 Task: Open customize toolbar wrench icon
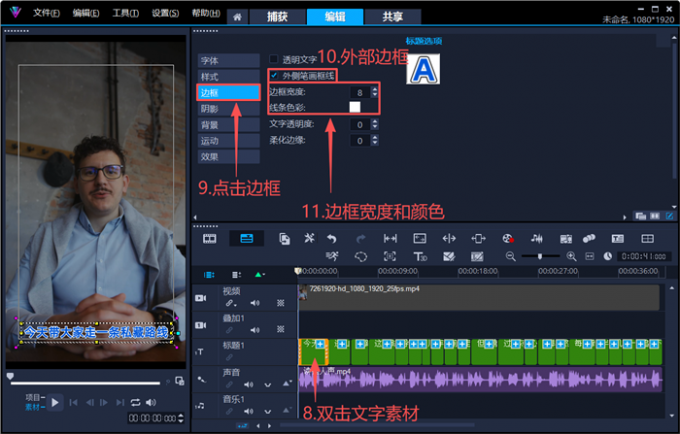click(309, 238)
